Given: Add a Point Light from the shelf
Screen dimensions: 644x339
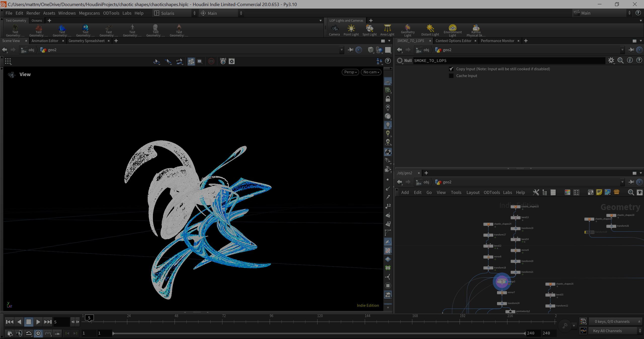Looking at the screenshot, I should (x=351, y=30).
